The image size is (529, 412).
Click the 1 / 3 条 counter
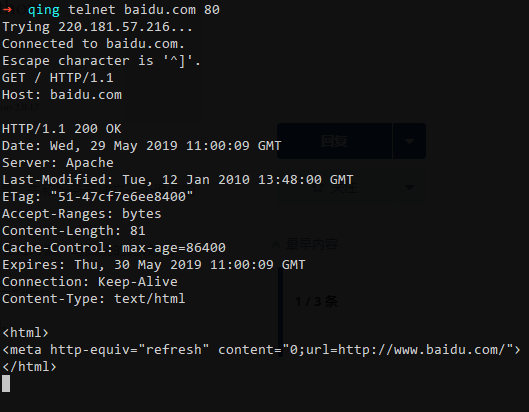pos(316,301)
